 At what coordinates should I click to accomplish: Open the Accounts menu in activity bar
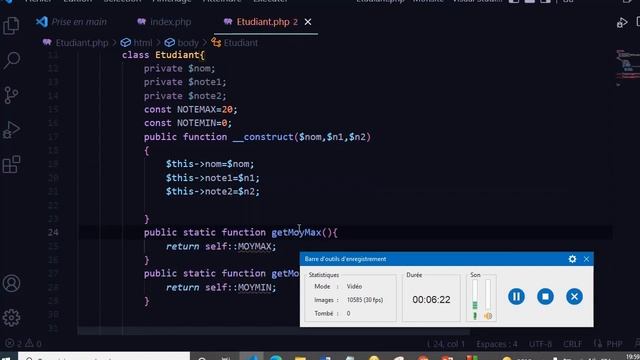click(11, 283)
